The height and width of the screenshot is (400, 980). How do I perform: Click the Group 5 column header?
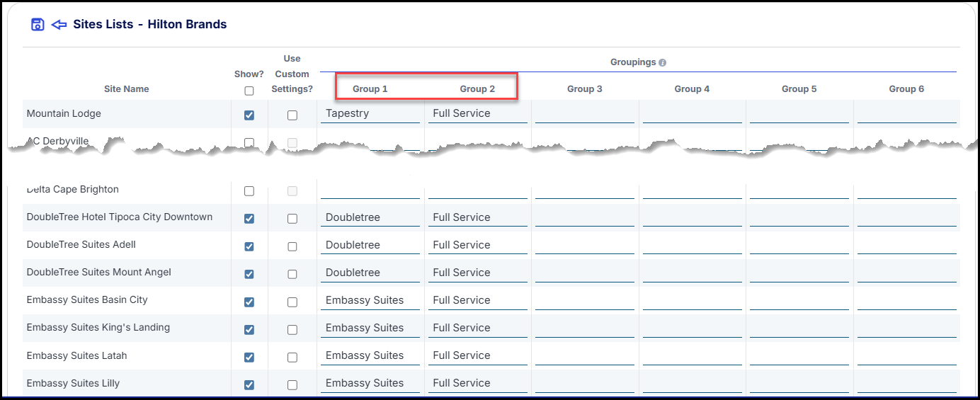[x=799, y=89]
